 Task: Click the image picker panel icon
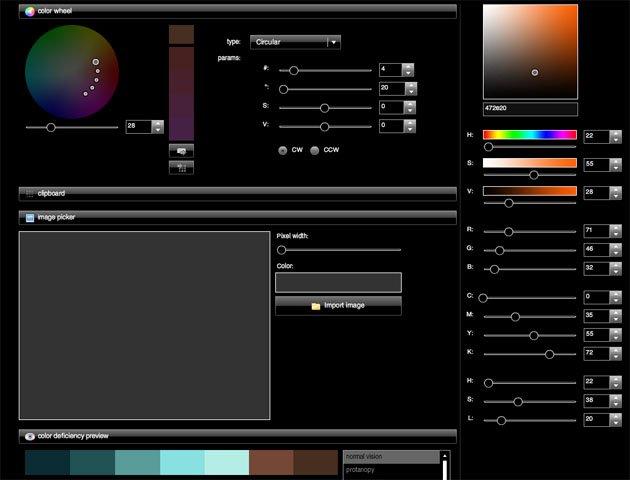[30, 216]
